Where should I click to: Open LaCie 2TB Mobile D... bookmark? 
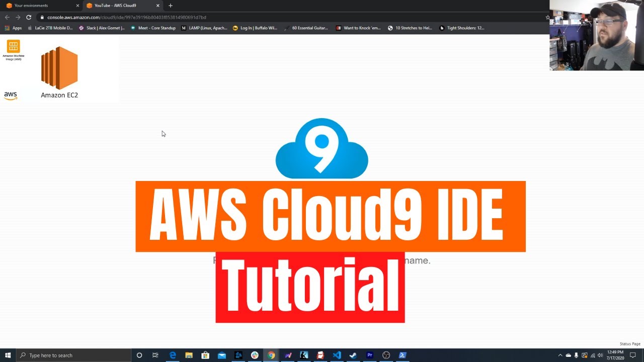point(50,28)
